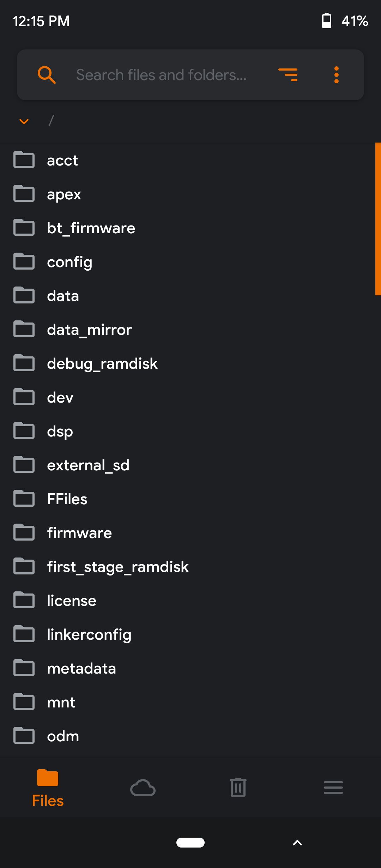Open the first_stage_ramdisk folder
Image resolution: width=381 pixels, height=868 pixels.
point(118,567)
